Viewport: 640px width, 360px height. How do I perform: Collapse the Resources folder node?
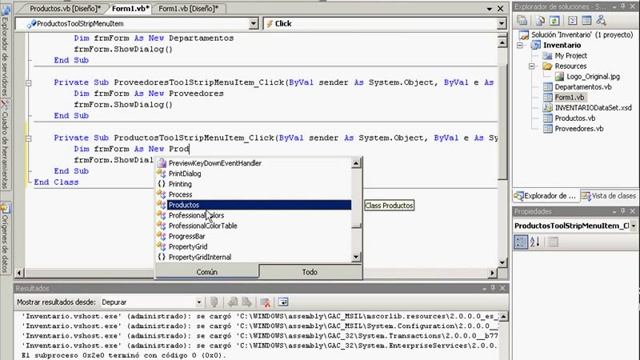[532, 66]
